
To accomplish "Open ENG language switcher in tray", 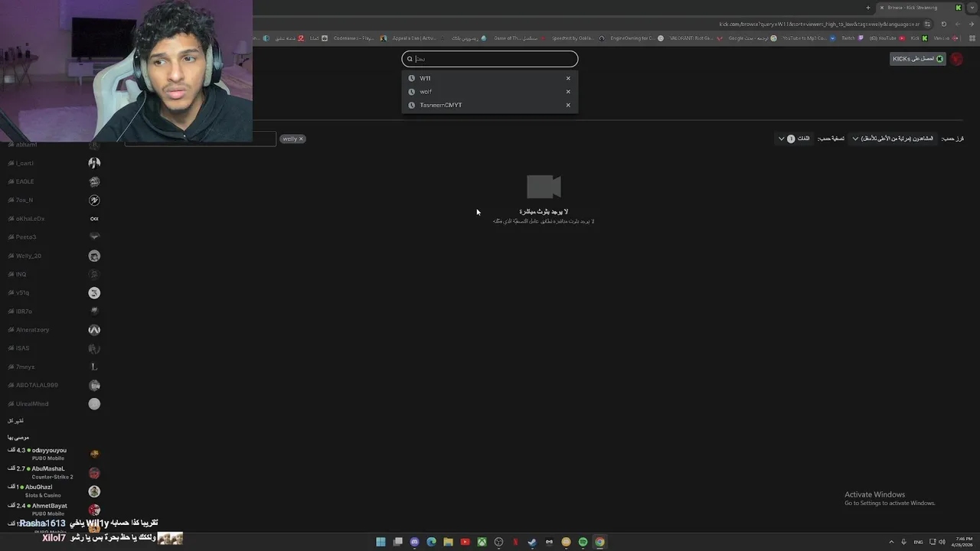I will 918,542.
